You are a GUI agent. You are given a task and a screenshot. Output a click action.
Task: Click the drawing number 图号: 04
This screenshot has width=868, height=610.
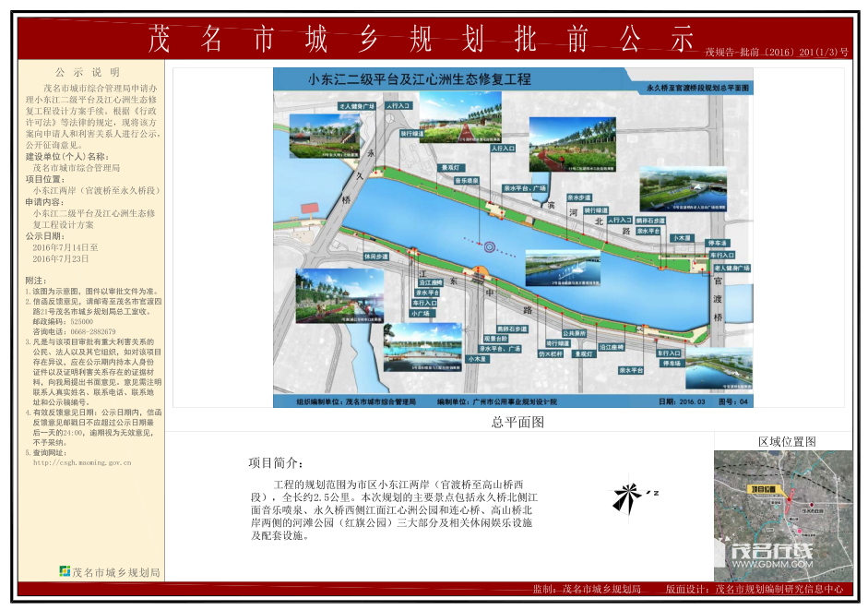[x=733, y=401]
